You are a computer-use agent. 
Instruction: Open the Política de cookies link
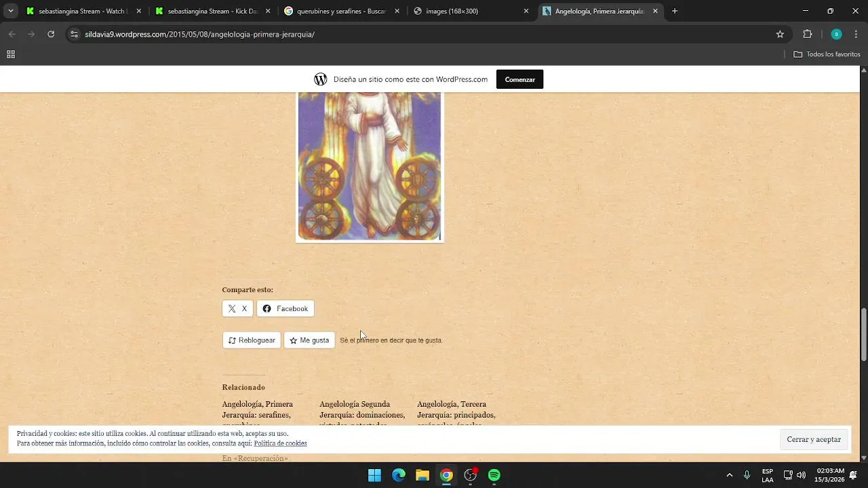(280, 443)
